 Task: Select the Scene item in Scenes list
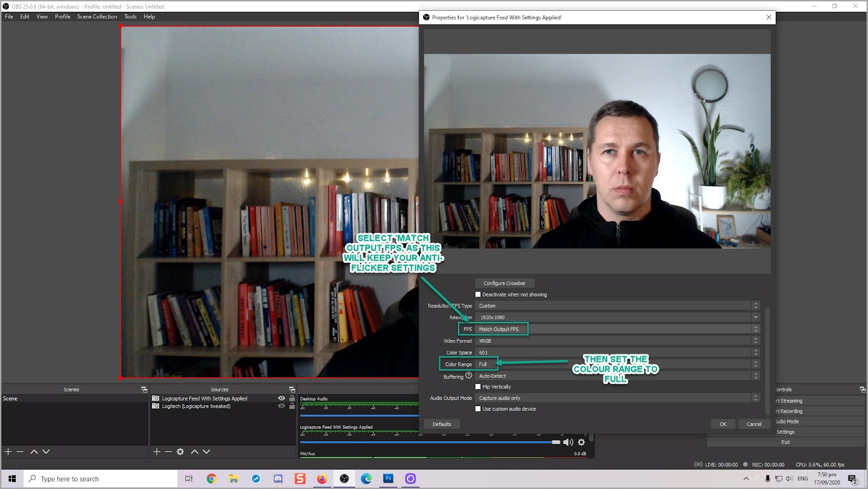pos(75,398)
